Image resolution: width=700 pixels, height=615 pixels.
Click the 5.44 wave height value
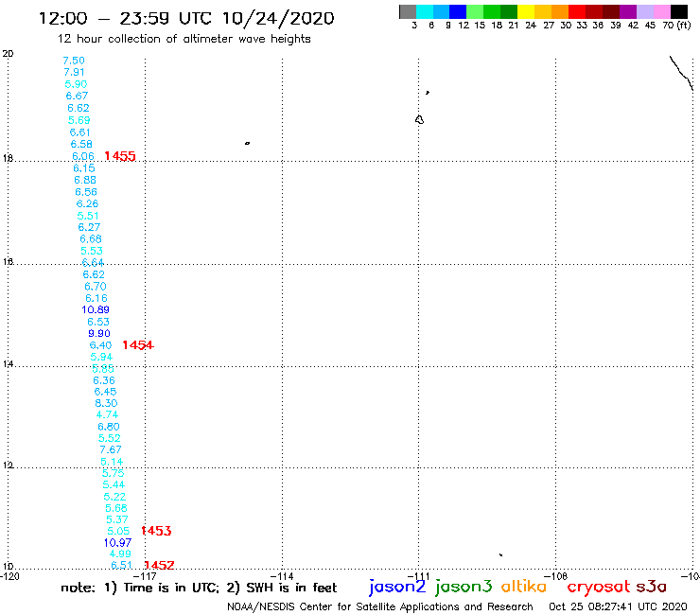point(114,484)
